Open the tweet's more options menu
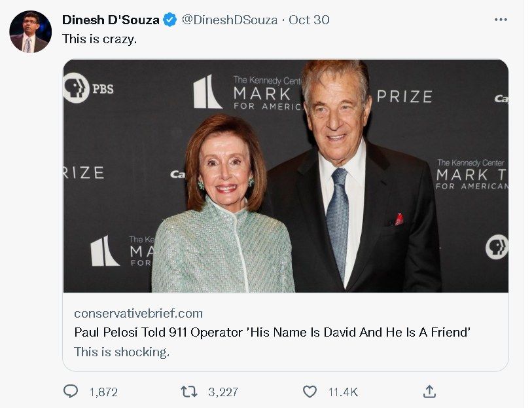 [501, 20]
